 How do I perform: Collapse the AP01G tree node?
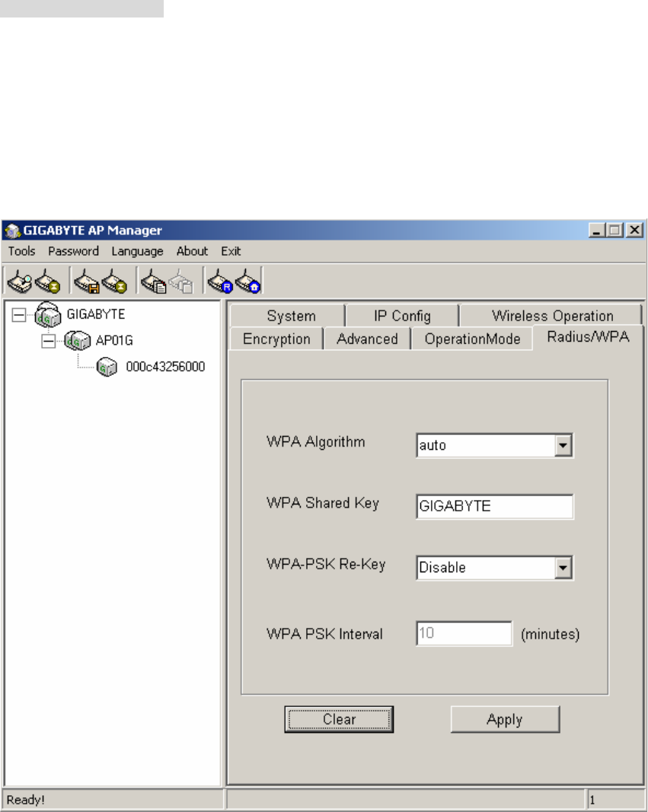click(x=48, y=341)
